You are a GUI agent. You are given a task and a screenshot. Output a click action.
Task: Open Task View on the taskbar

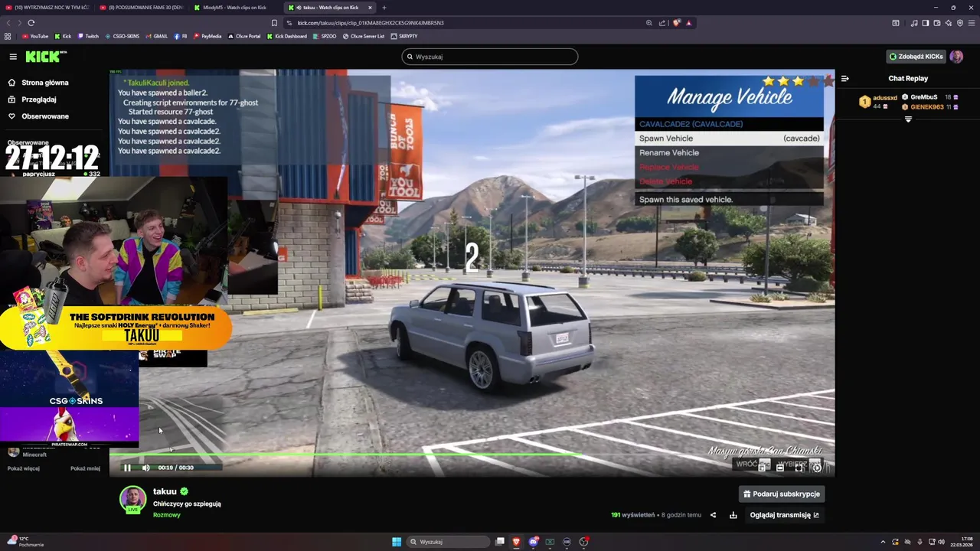499,542
